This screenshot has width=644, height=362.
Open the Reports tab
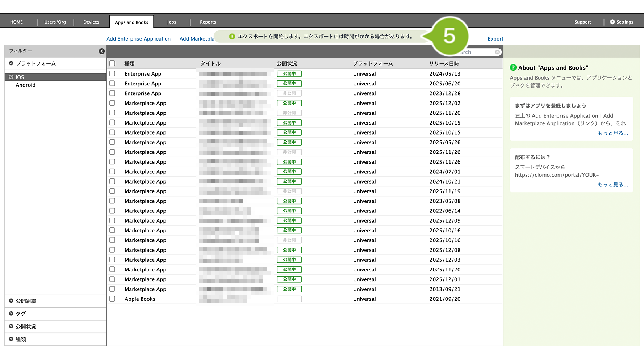tap(208, 22)
